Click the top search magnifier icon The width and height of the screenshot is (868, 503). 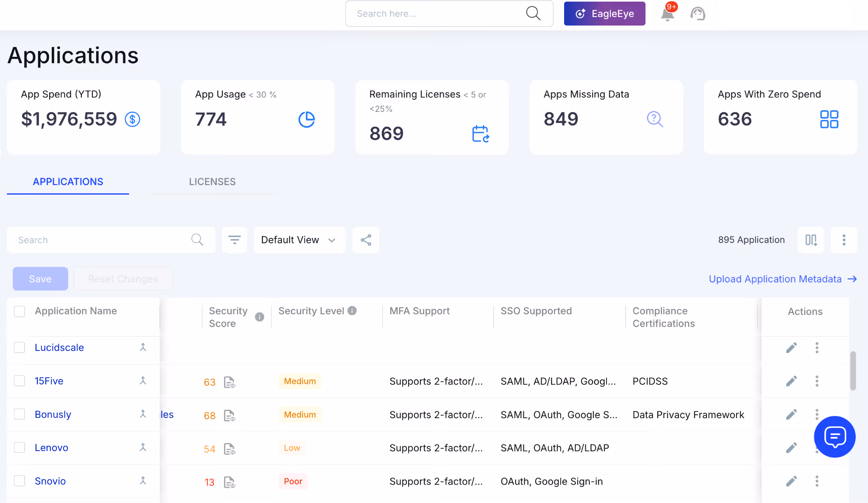tap(533, 13)
